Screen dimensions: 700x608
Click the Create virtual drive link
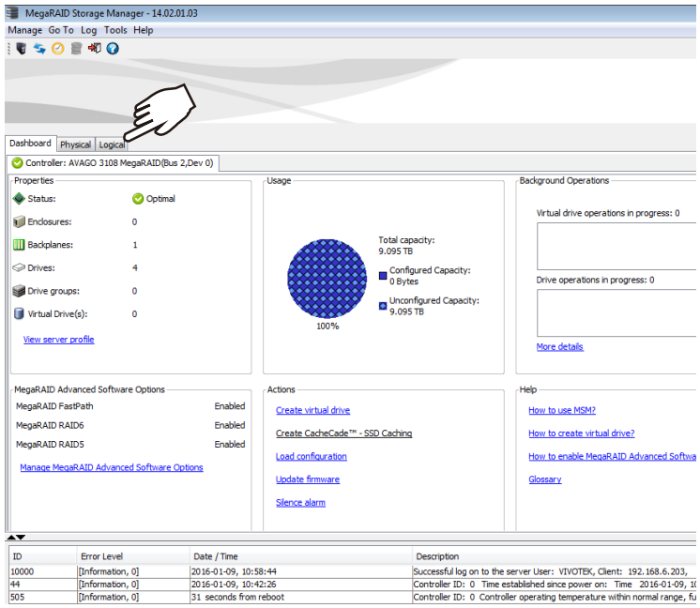[x=313, y=410]
